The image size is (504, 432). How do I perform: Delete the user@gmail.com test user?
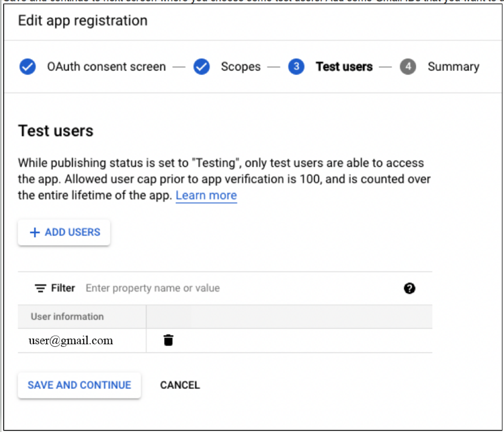point(168,340)
